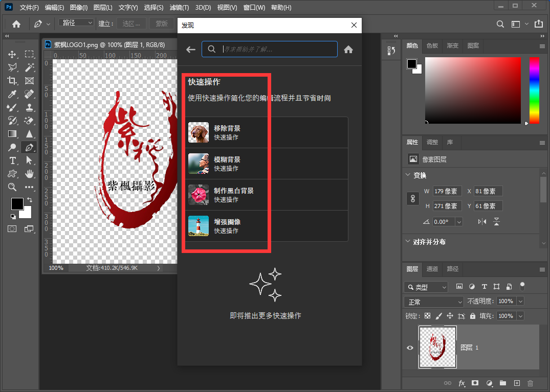Open the History panel icon

[391, 51]
